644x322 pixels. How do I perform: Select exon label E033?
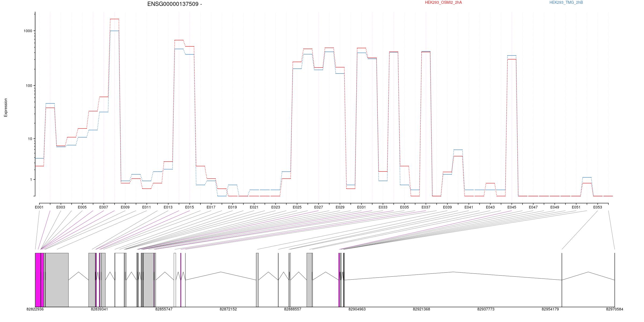(x=383, y=207)
